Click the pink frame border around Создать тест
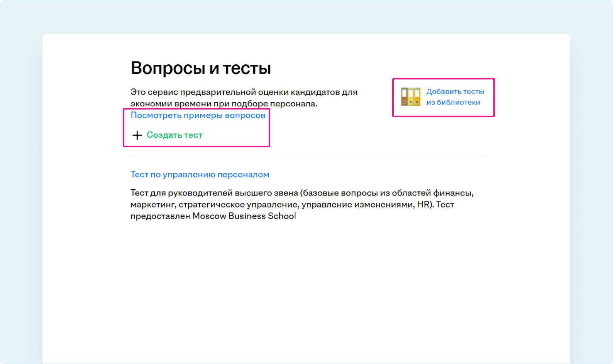The image size is (613, 364). 196,147
